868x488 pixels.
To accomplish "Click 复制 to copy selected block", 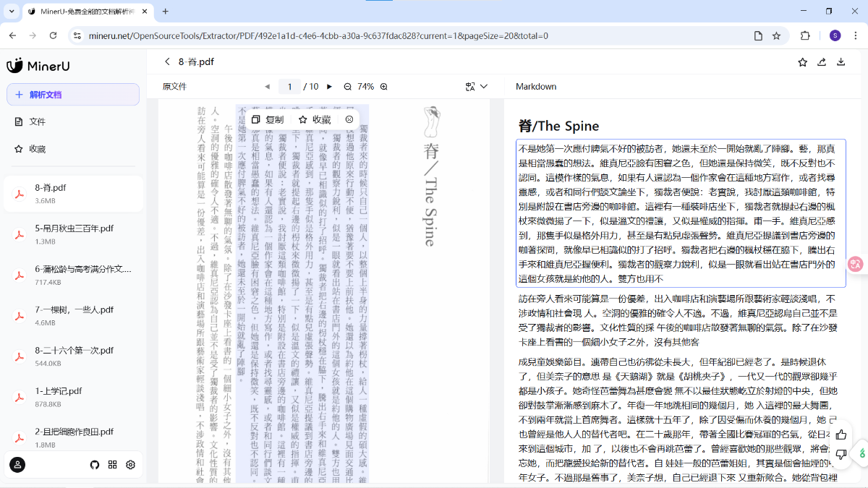I will [268, 120].
